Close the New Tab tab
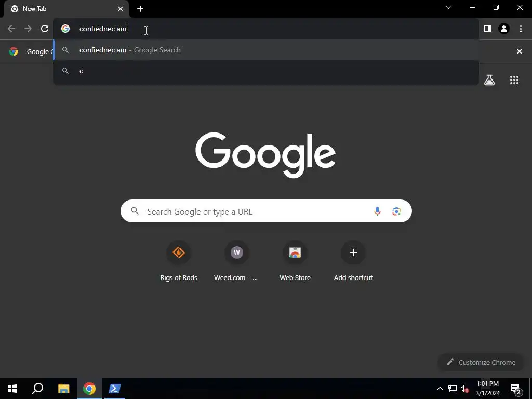532x399 pixels. [121, 9]
